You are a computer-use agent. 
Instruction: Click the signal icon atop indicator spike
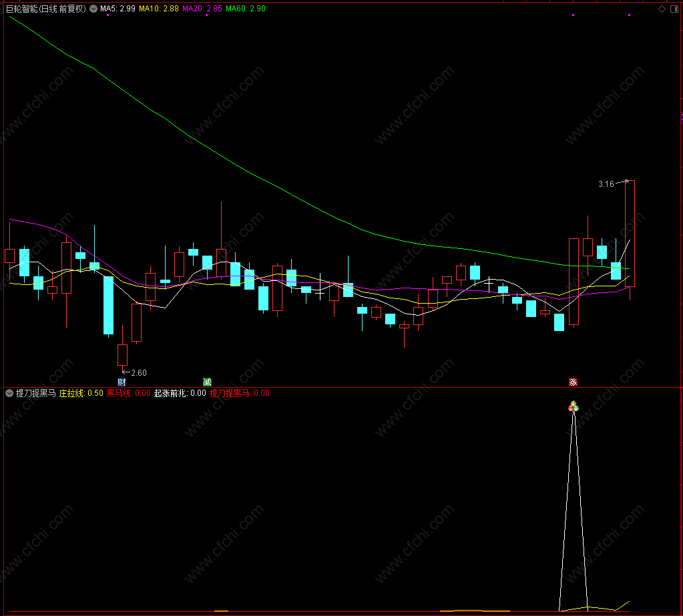pos(574,406)
